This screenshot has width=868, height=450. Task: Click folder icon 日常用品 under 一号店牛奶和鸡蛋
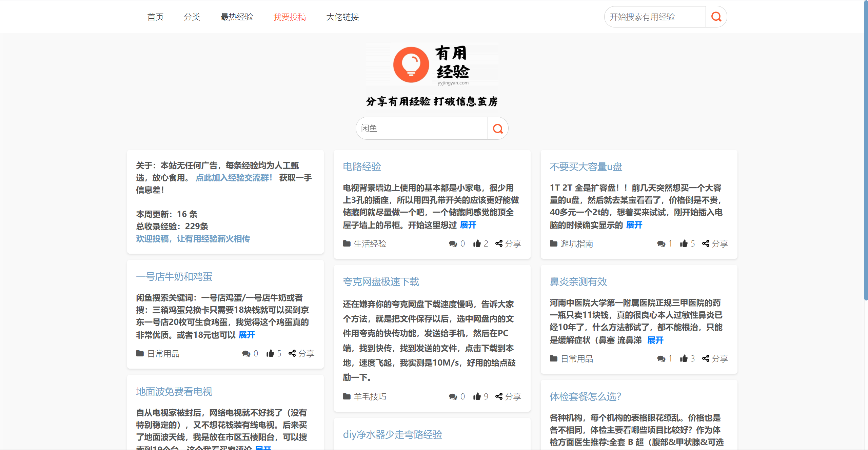[x=140, y=354]
